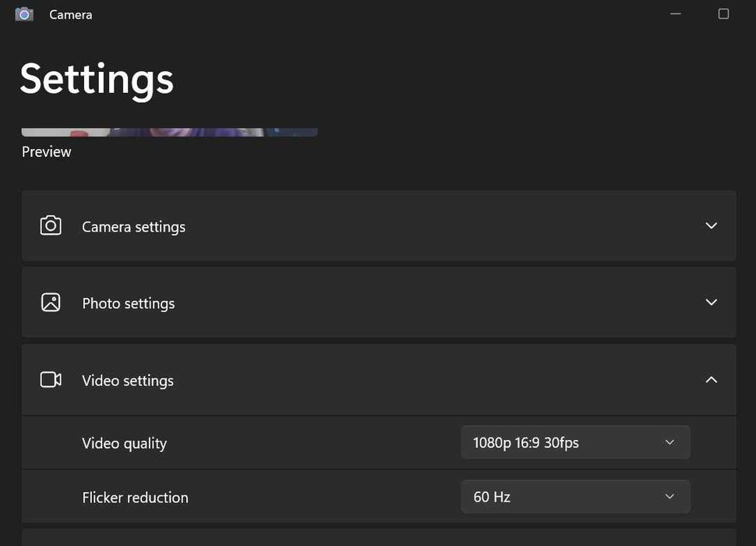
Task: Collapse Video settings using the up chevron
Action: click(711, 380)
